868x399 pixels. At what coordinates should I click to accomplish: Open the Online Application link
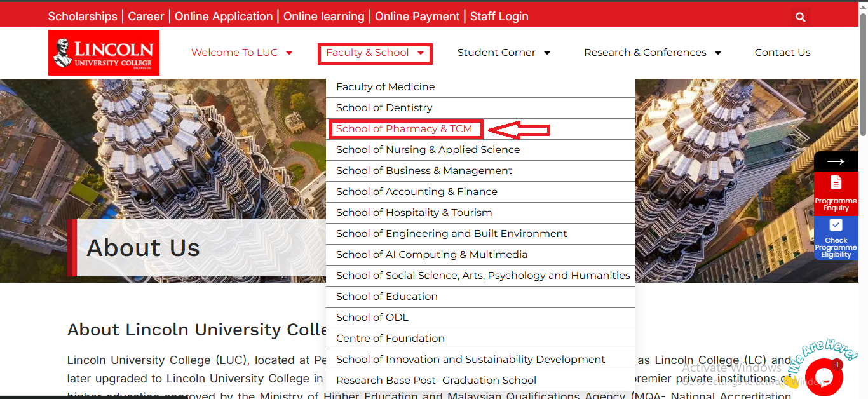point(224,17)
